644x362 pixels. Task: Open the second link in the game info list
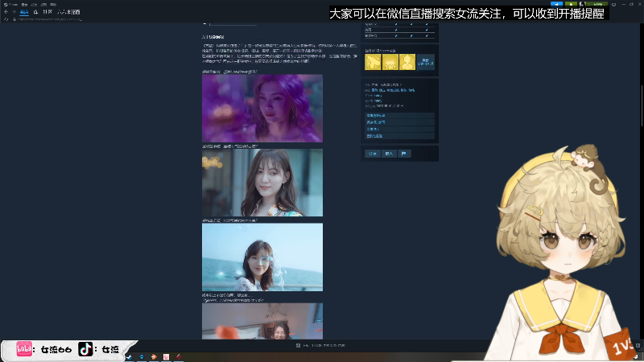click(x=399, y=122)
